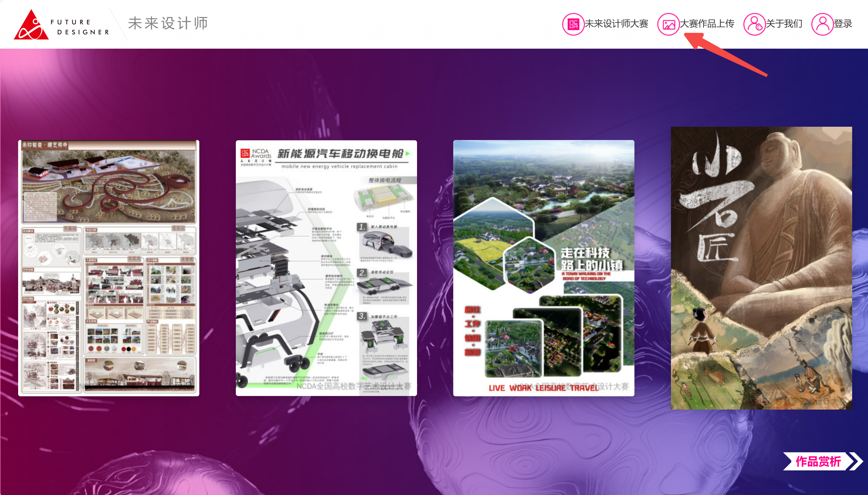Open the 余钟磬音 temple design poster thumbnail
Image resolution: width=868 pixels, height=495 pixels.
click(108, 268)
